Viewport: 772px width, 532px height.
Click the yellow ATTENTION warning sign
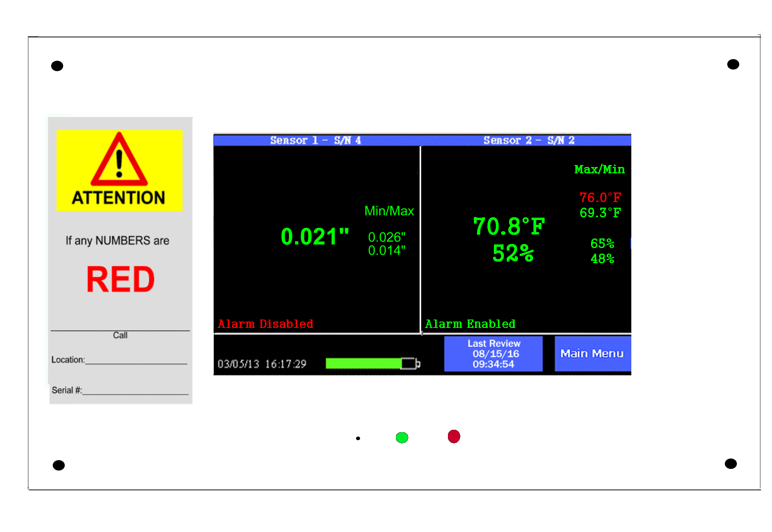click(119, 170)
